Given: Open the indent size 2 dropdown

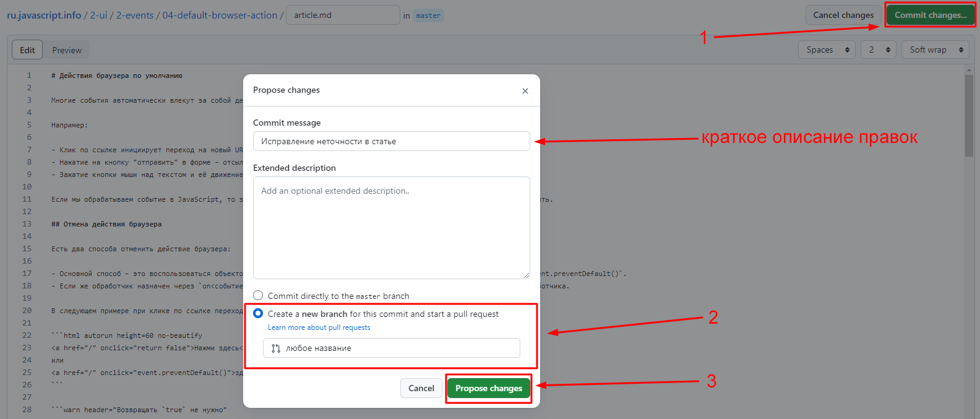Looking at the screenshot, I should point(879,50).
